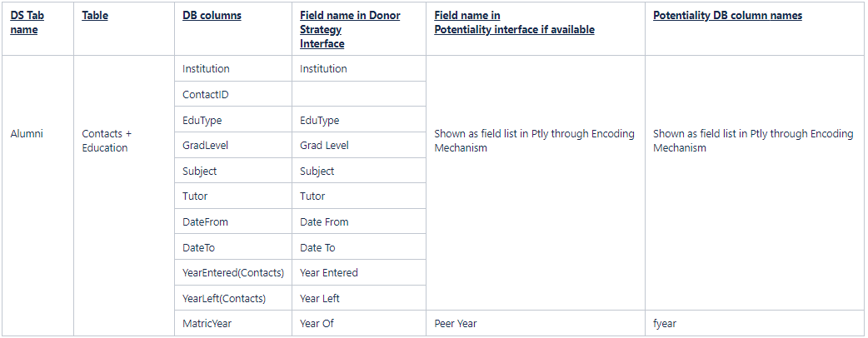Click 'Potentiality DB column names' header

point(727,16)
